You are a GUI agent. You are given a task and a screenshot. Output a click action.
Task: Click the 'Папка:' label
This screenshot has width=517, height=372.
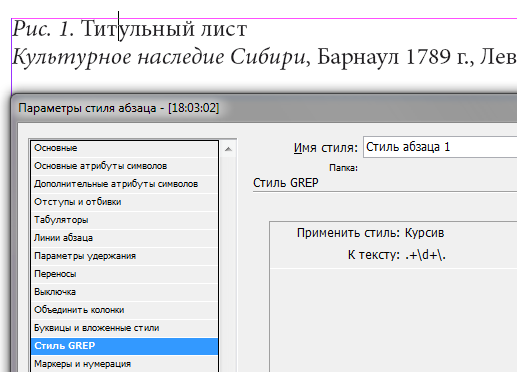click(343, 168)
